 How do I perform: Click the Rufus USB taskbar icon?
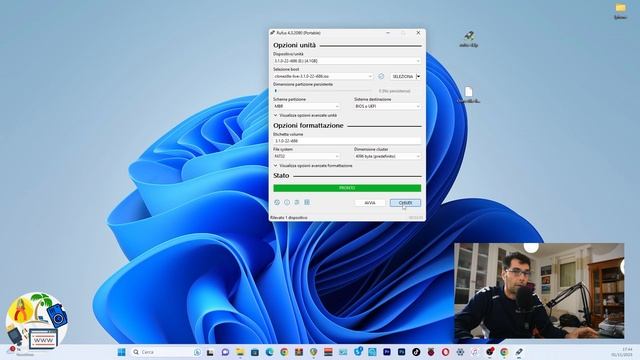coord(519,352)
